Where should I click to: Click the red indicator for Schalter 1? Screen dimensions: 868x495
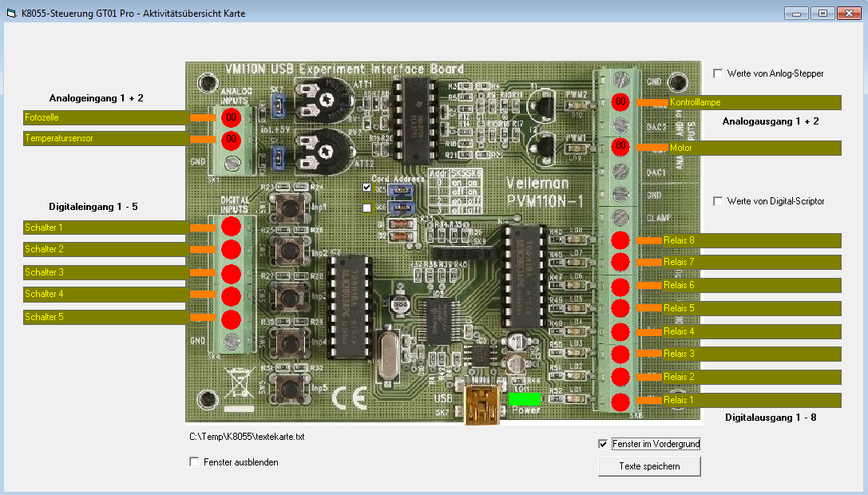coord(232,227)
